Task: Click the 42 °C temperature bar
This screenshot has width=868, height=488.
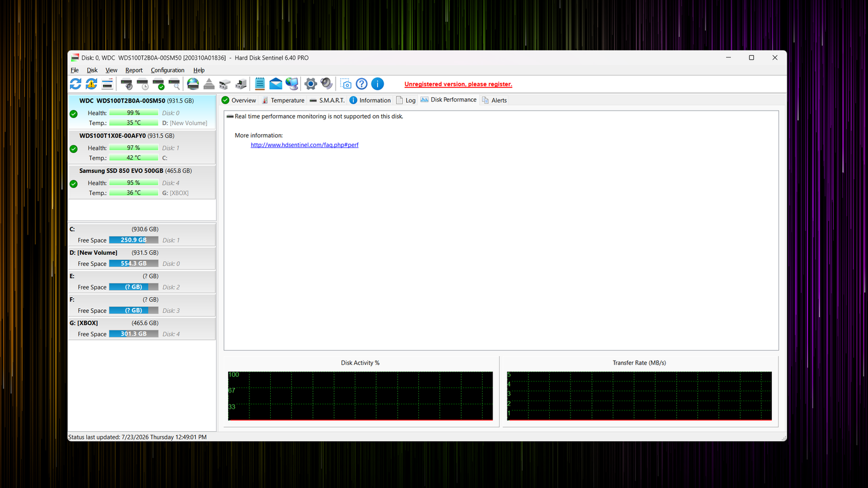Action: pos(134,157)
